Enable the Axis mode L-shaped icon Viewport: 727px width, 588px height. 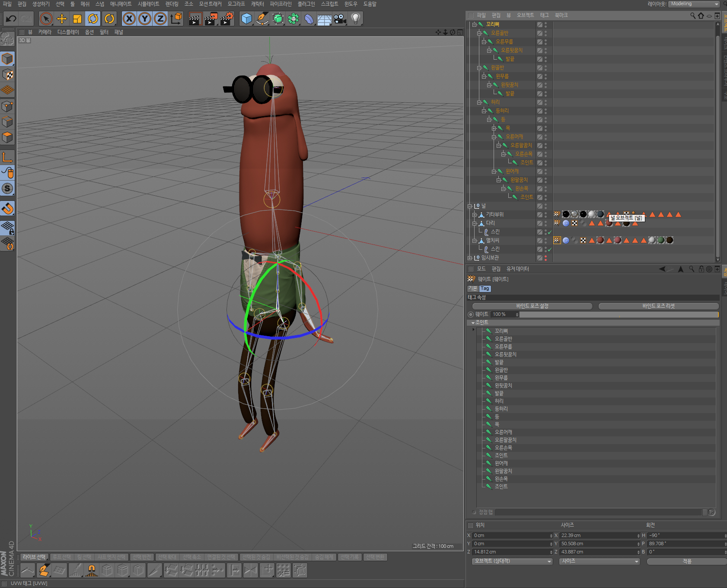tap(7, 157)
